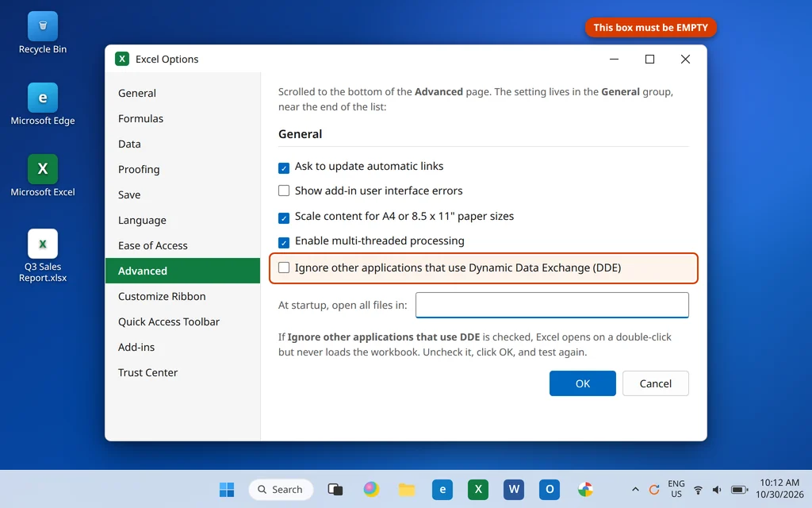Open the General options category
The height and width of the screenshot is (508, 812).
click(x=182, y=94)
